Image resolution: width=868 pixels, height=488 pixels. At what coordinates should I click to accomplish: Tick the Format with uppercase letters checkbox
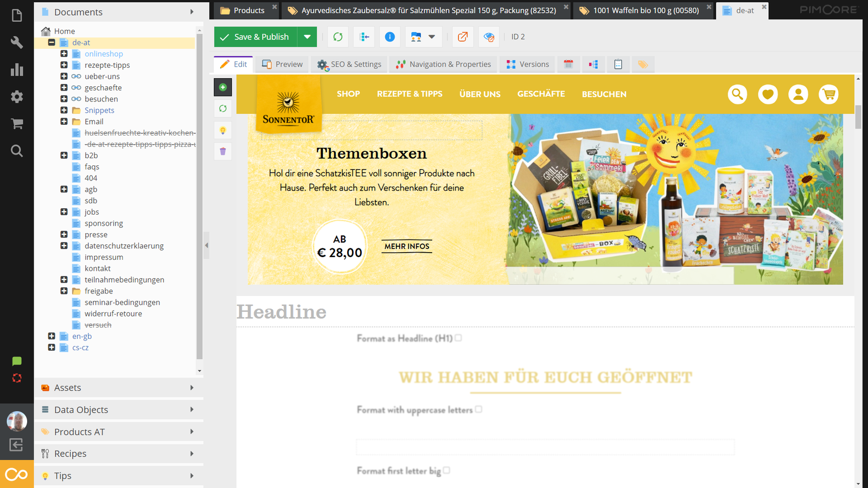pyautogui.click(x=478, y=409)
